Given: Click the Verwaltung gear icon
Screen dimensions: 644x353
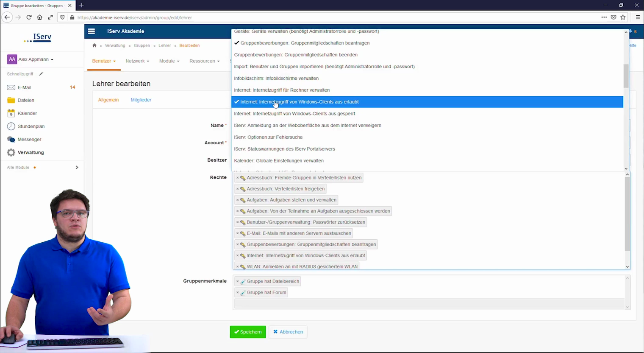Looking at the screenshot, I should coord(11,152).
